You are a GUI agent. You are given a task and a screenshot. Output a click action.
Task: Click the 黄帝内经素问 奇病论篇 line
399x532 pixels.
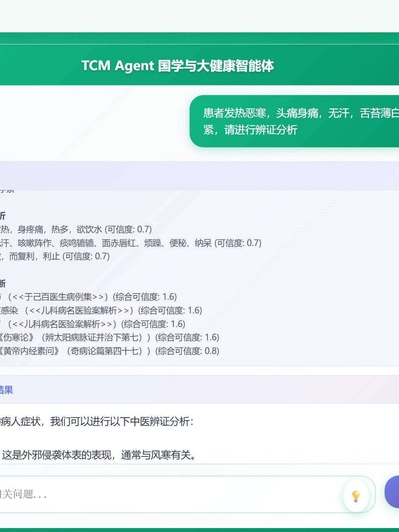(x=110, y=351)
